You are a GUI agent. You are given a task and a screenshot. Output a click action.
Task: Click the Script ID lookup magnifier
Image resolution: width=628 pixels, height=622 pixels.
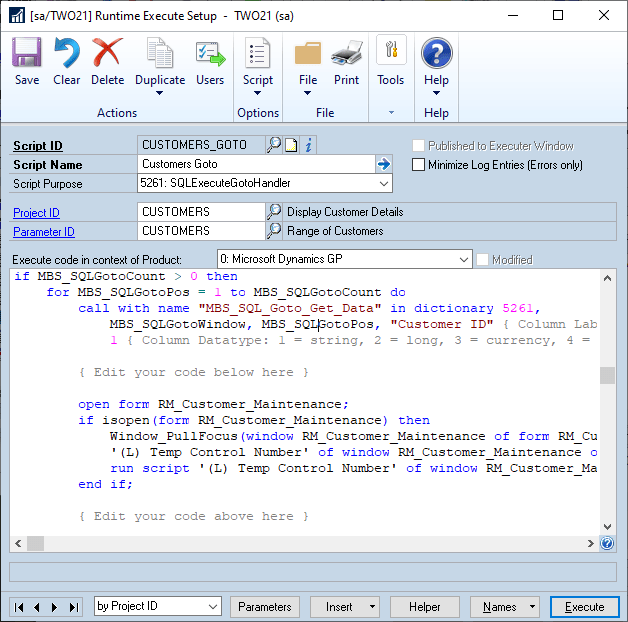click(274, 145)
